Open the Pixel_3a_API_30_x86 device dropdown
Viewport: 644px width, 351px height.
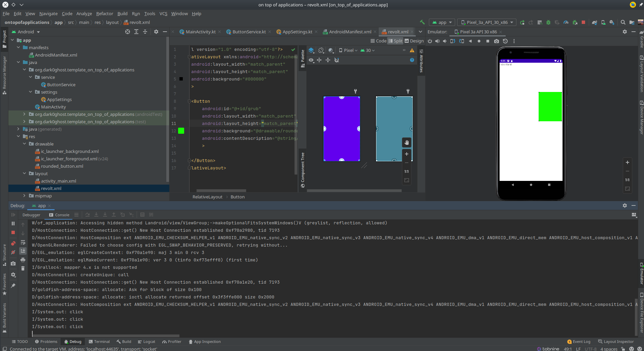click(487, 22)
